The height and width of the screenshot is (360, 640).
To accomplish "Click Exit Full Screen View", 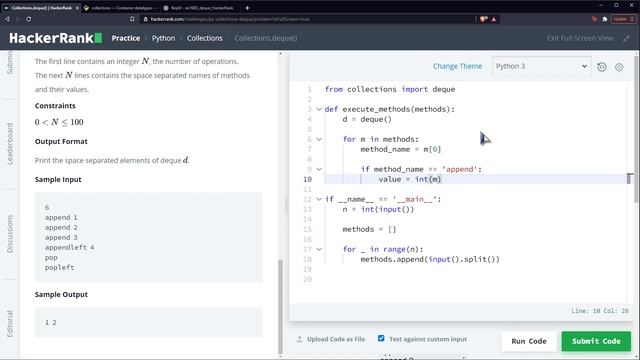I will point(580,38).
